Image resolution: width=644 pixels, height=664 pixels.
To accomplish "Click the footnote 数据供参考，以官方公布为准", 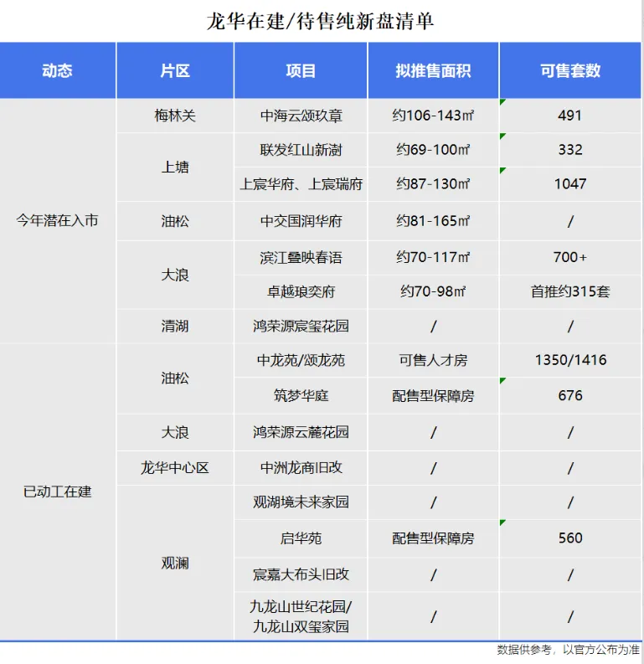I will point(568,649).
